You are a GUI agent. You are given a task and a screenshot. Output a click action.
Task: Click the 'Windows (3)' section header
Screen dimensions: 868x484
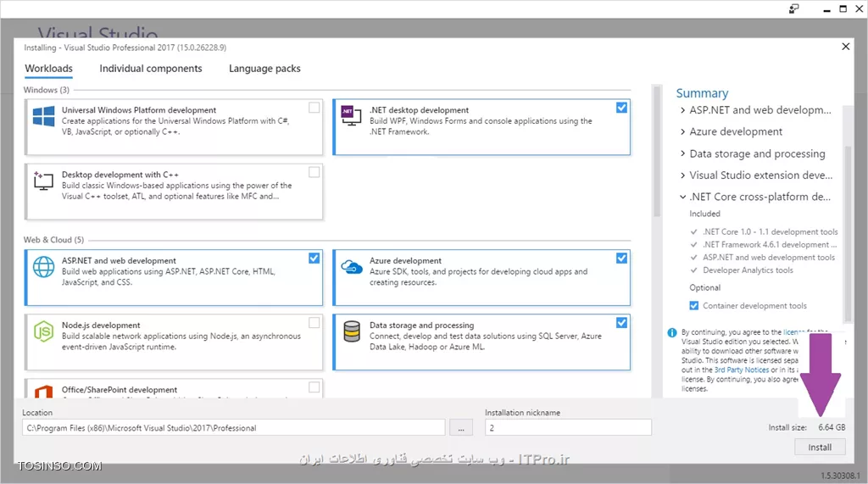coord(47,90)
